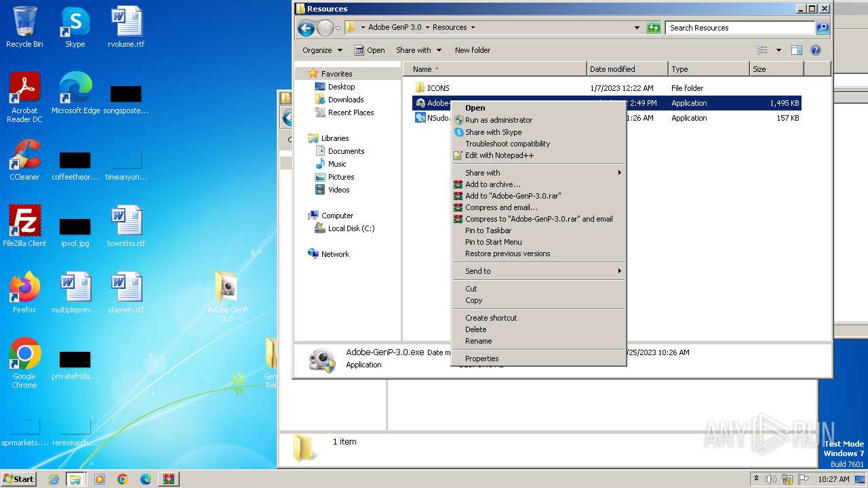Click New folder in toolbar
Viewport: 868px width, 488px height.
coord(473,50)
